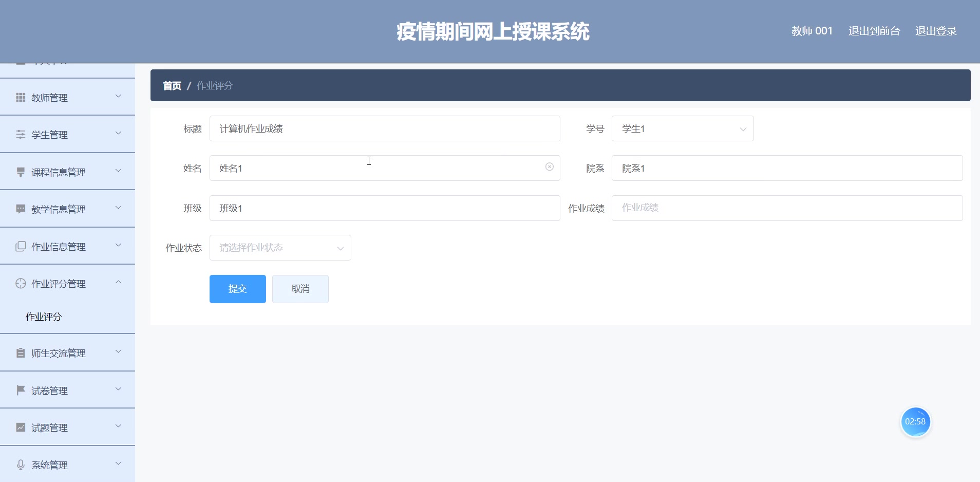Click the 院系 input field
980x482 pixels.
787,168
